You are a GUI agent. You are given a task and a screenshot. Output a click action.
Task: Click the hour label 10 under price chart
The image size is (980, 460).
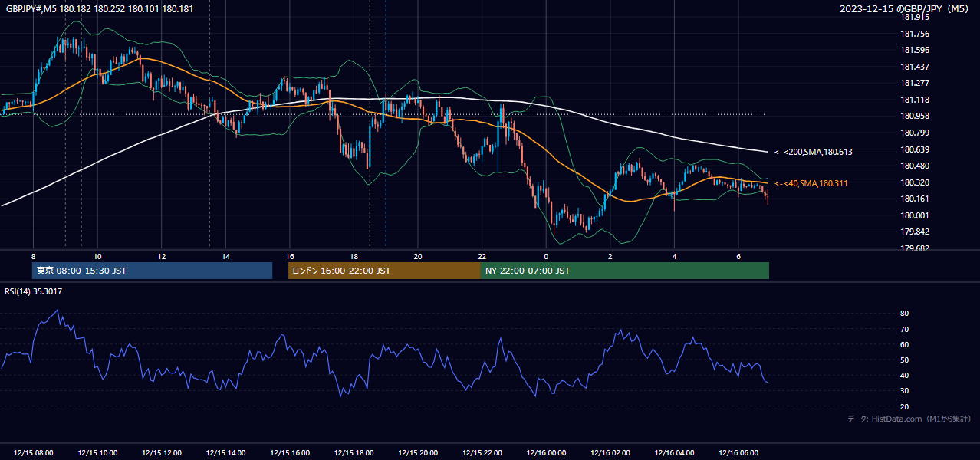tap(97, 256)
